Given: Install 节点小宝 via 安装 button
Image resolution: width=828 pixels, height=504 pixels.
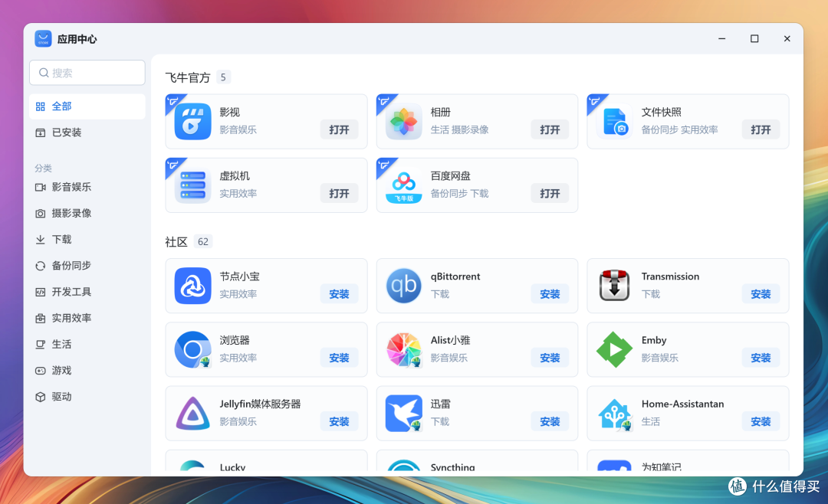Looking at the screenshot, I should [339, 294].
